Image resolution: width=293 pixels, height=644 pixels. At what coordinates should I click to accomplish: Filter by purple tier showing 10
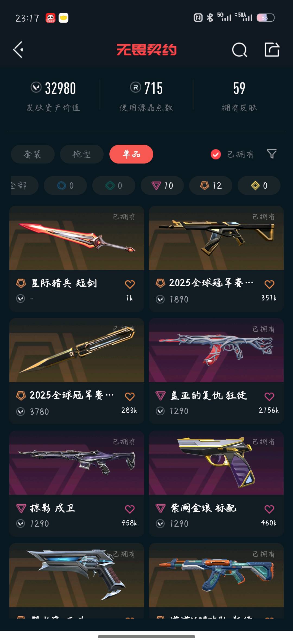pyautogui.click(x=162, y=185)
